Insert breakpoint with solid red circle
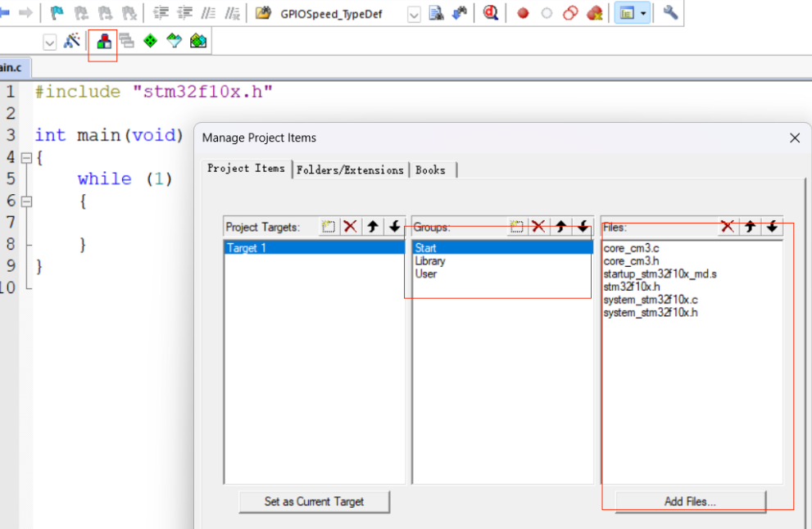The height and width of the screenshot is (529, 812). (523, 13)
